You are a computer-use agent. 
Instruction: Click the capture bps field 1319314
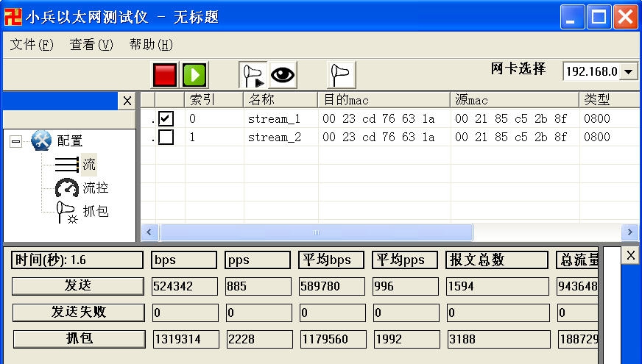186,340
